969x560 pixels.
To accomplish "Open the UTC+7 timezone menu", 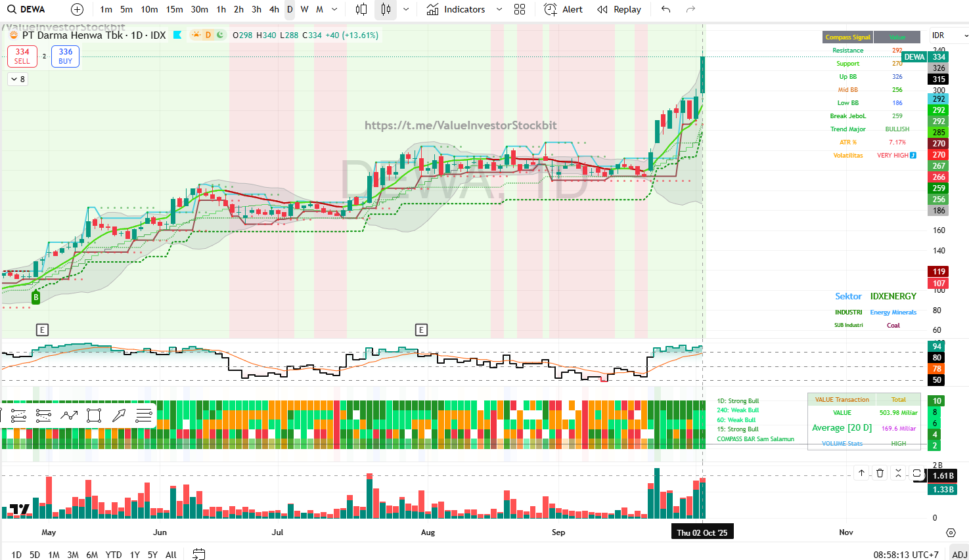I will tap(906, 555).
